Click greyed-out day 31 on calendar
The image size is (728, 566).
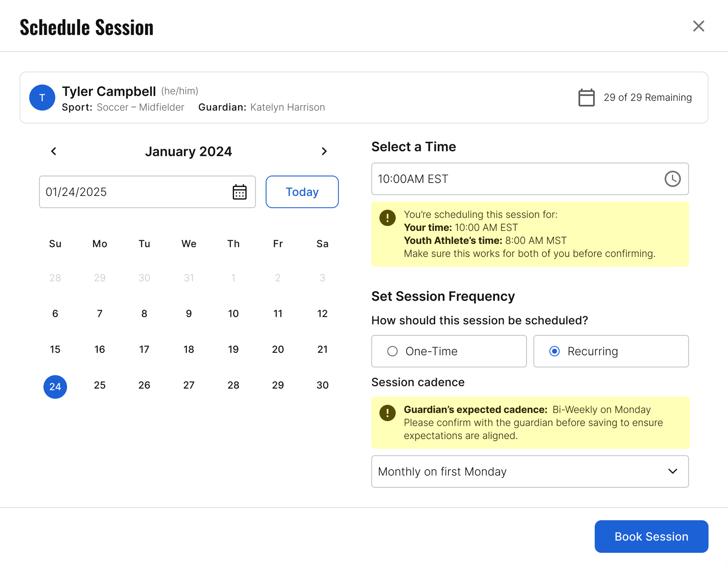[189, 278]
